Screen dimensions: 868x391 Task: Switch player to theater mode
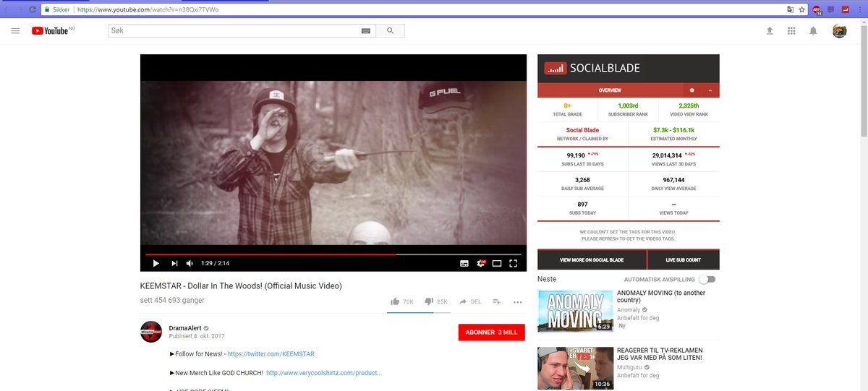(x=497, y=263)
